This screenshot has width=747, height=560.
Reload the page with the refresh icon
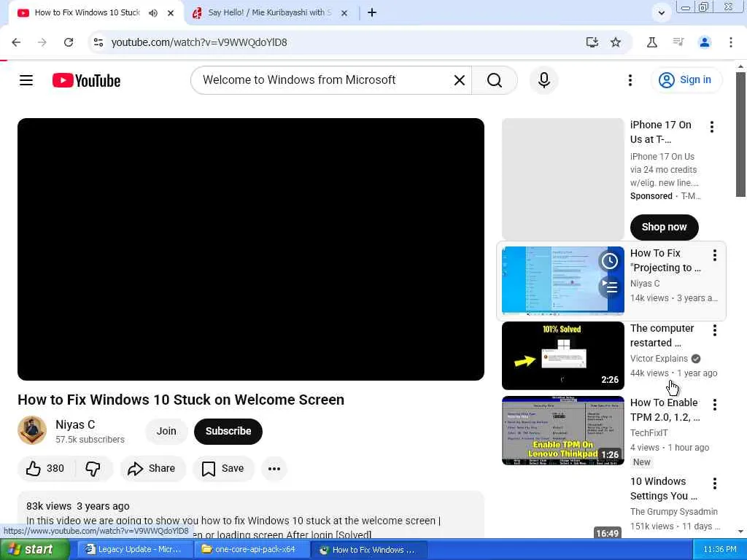pos(69,42)
